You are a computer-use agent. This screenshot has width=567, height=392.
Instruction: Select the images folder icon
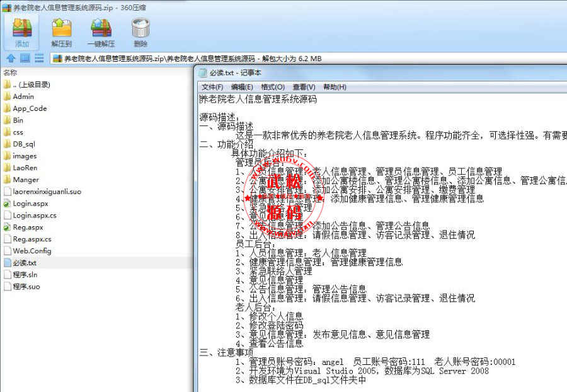tap(7, 156)
